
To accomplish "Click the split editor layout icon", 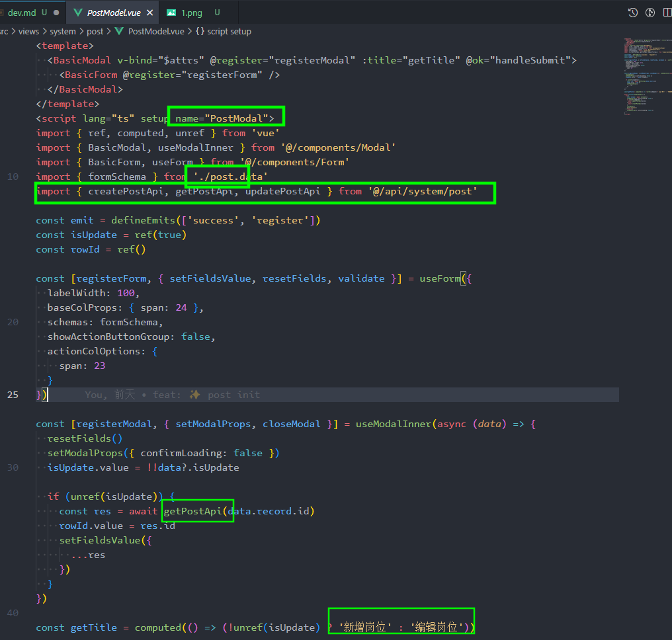I will [667, 13].
